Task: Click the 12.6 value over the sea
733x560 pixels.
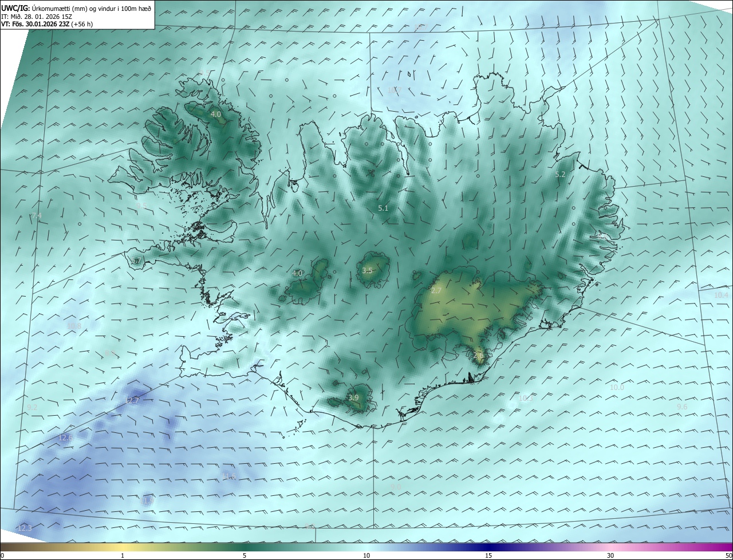Action: tap(65, 438)
